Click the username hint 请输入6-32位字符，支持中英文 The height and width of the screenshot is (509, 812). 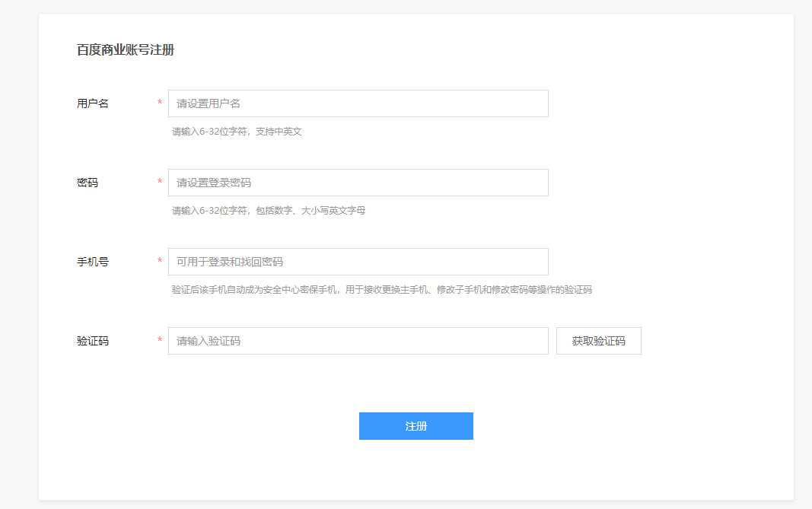pyautogui.click(x=236, y=131)
